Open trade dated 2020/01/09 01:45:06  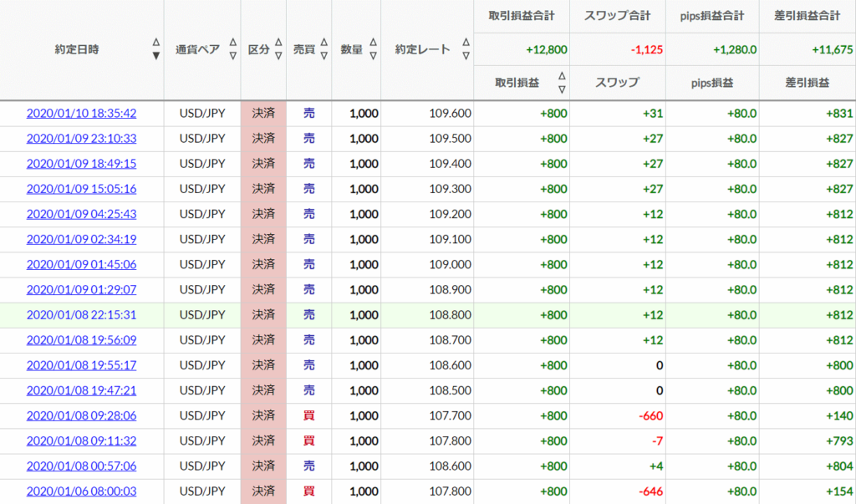point(81,264)
